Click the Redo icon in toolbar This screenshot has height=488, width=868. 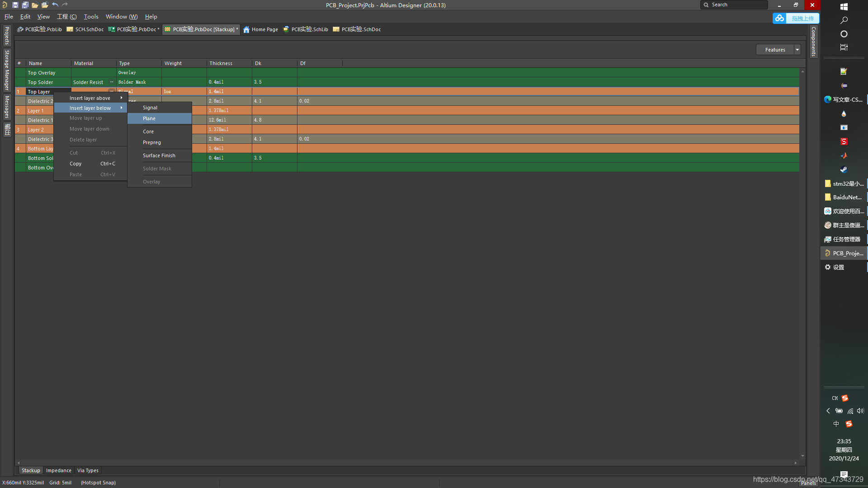64,5
